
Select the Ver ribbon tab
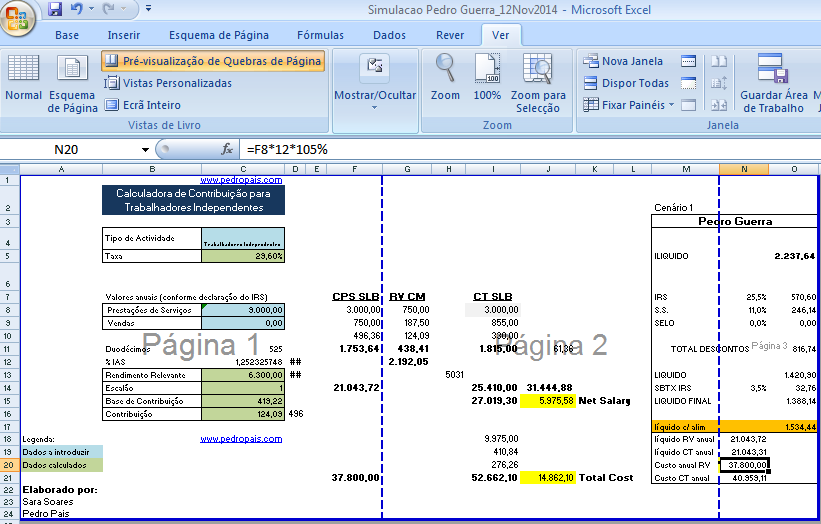(x=501, y=35)
